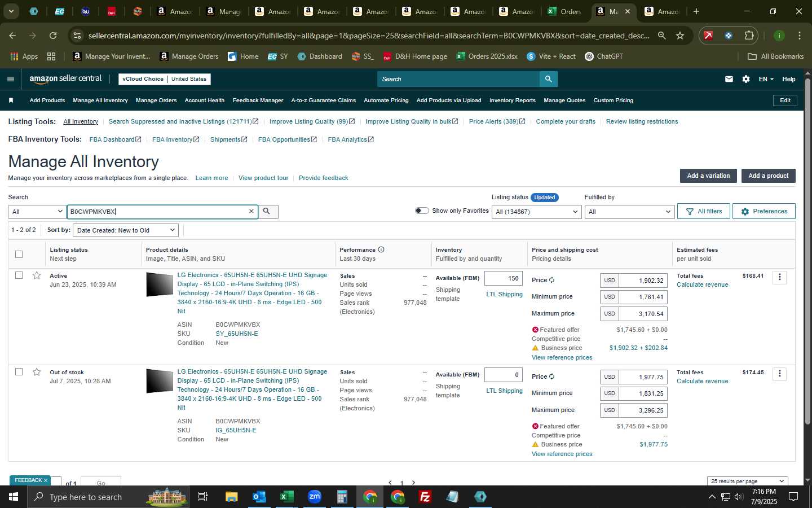The width and height of the screenshot is (812, 508).
Task: Open the Fulfilled by dropdown
Action: 629,212
